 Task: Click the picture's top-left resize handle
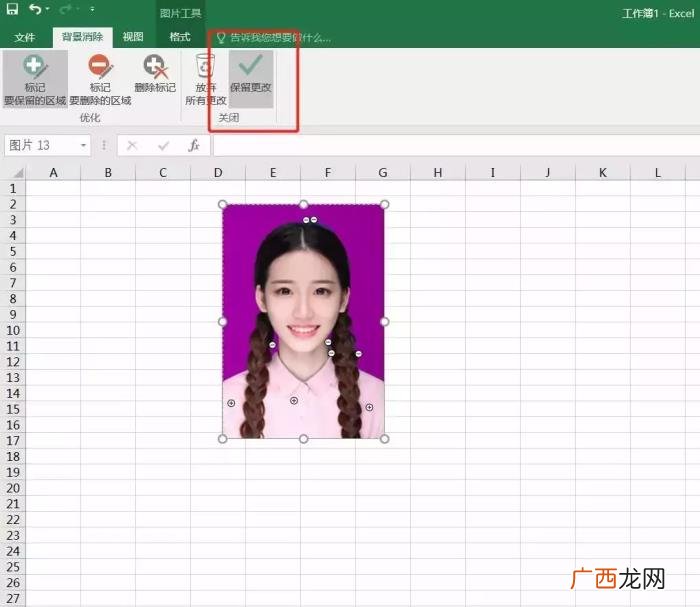coord(222,204)
